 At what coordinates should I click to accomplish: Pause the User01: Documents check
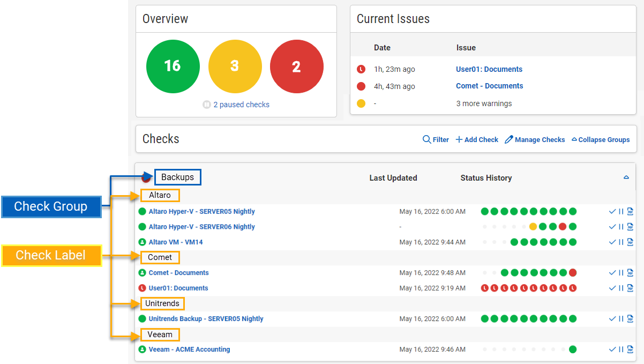point(621,288)
